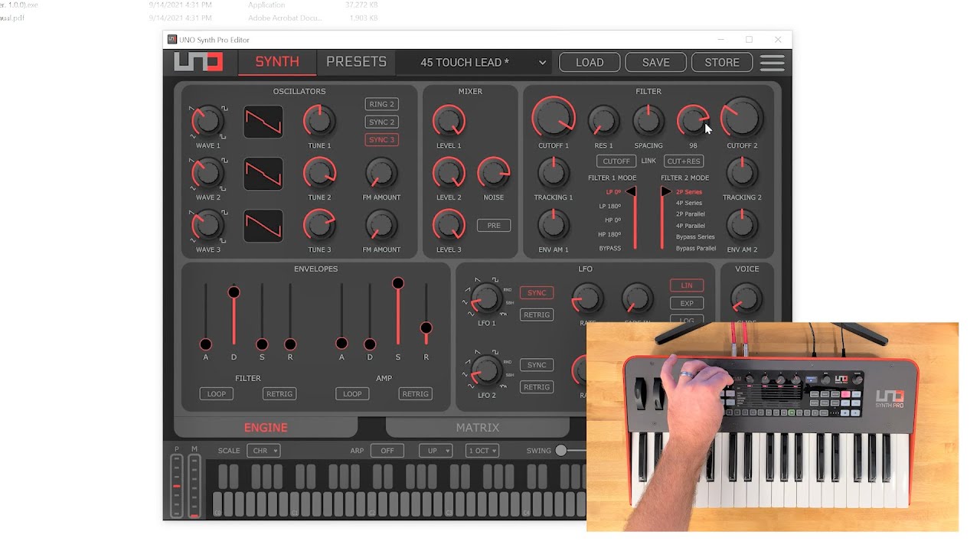Click the NOISE knob in the mixer
This screenshot has height=551, width=980.
pos(494,173)
